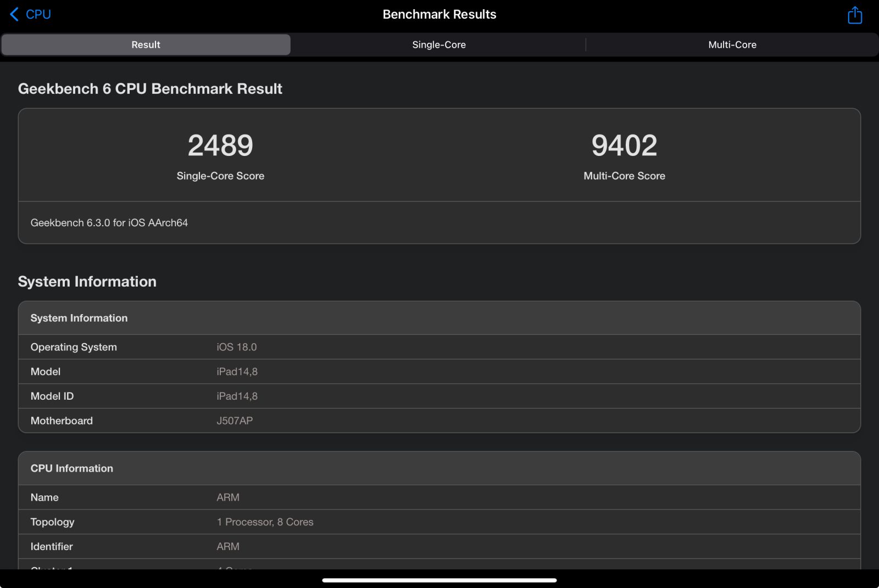The height and width of the screenshot is (588, 879).
Task: Click the Geekbench 6.3.0 version text
Action: coord(109,222)
